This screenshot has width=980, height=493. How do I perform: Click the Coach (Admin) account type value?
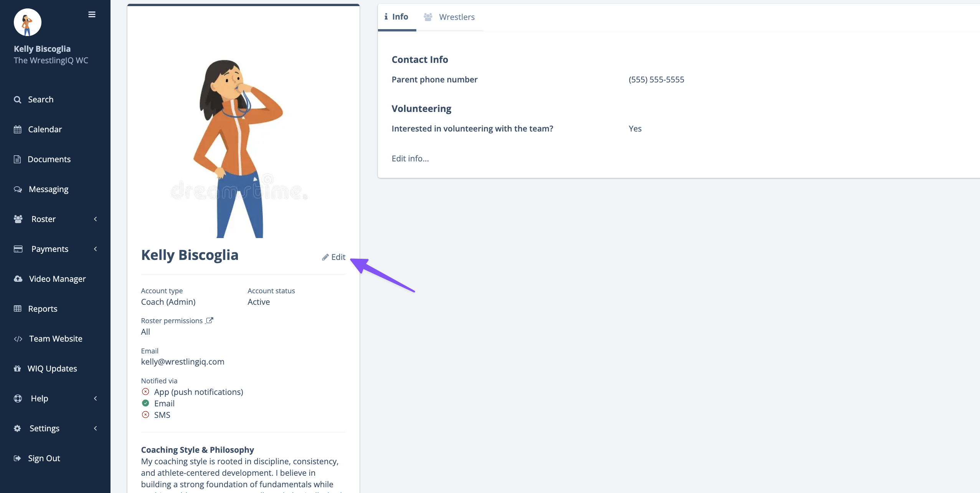[168, 302]
